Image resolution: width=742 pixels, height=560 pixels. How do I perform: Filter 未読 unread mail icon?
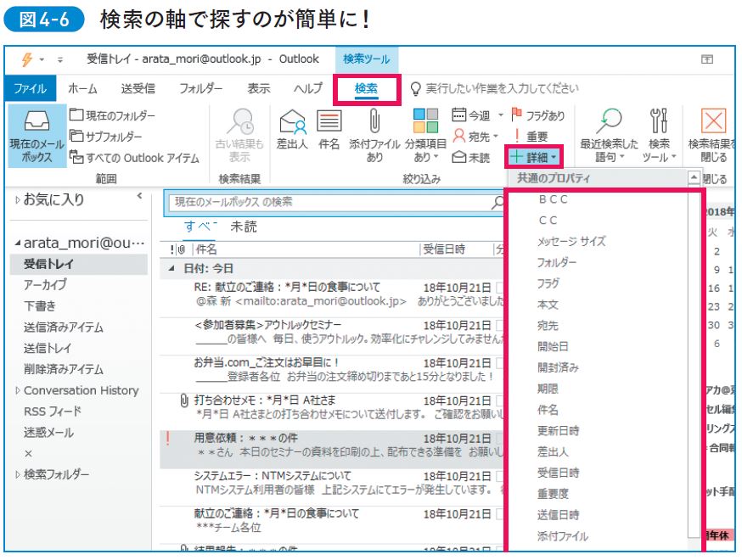458,157
